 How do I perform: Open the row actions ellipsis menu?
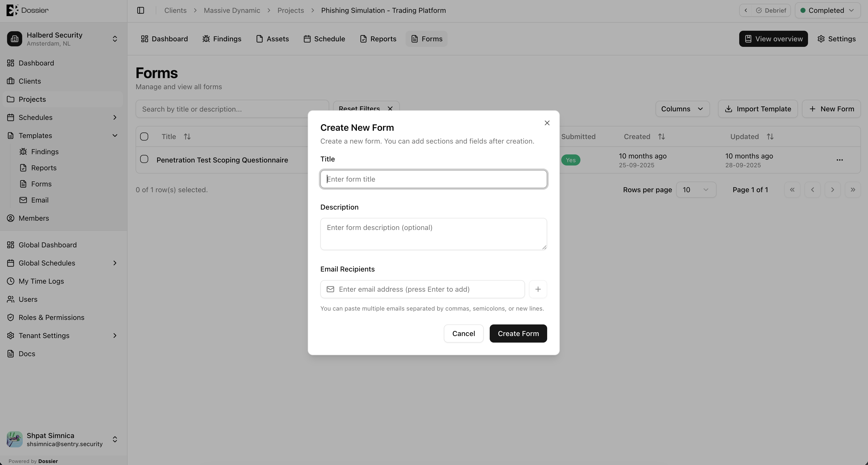[839, 160]
